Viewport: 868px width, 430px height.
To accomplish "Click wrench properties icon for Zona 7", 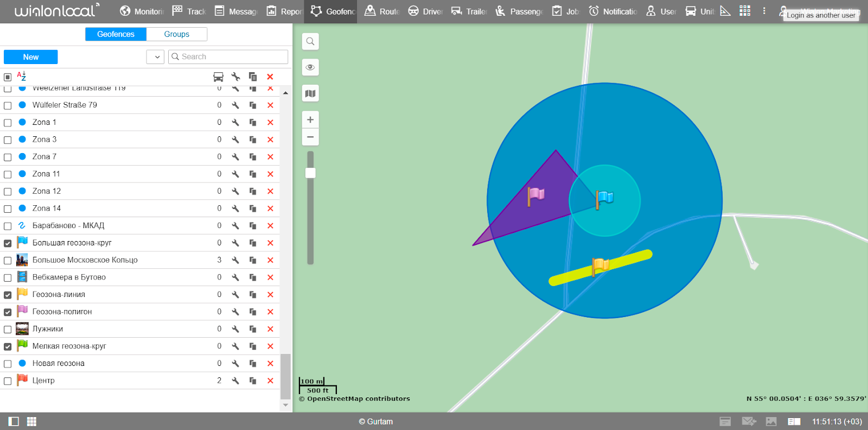I will 235,157.
